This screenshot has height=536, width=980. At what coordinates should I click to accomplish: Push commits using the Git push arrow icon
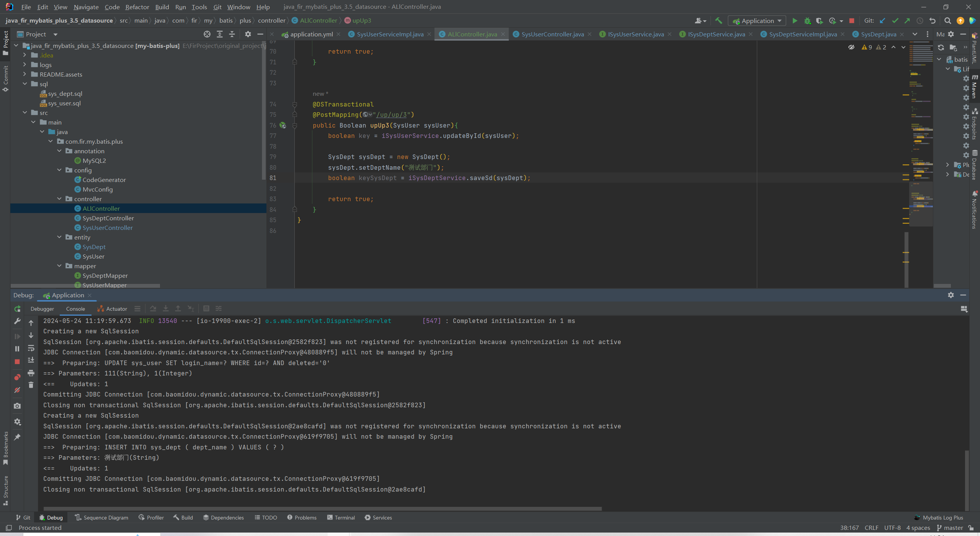[x=907, y=21]
